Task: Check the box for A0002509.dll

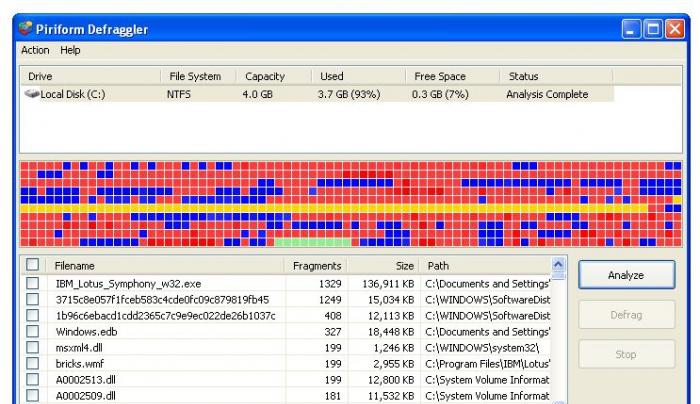Action: click(33, 396)
